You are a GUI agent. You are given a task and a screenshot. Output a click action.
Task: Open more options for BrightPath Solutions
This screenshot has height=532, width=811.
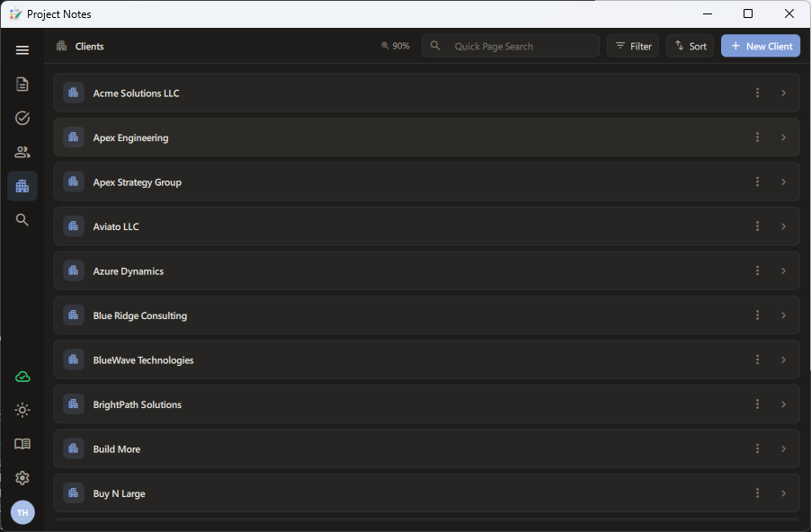pyautogui.click(x=758, y=403)
